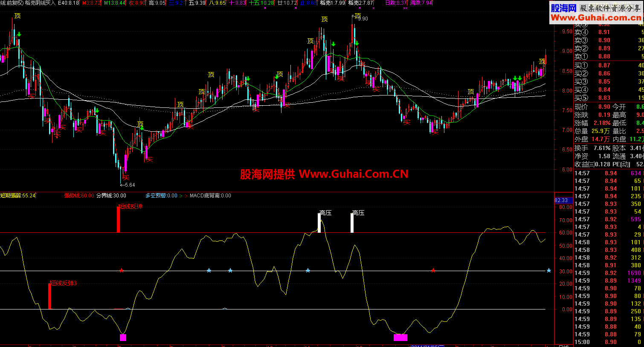Viewport: 644px width, 347px height.
Task: Select the 14:59 trade with volume 1690
Action: [x=609, y=273]
